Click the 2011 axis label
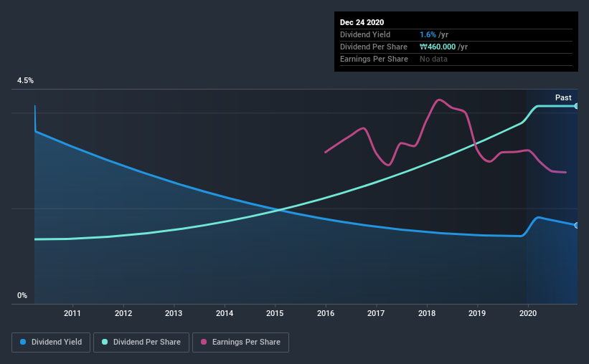Screen dimensions: 589x364 [x=72, y=313]
